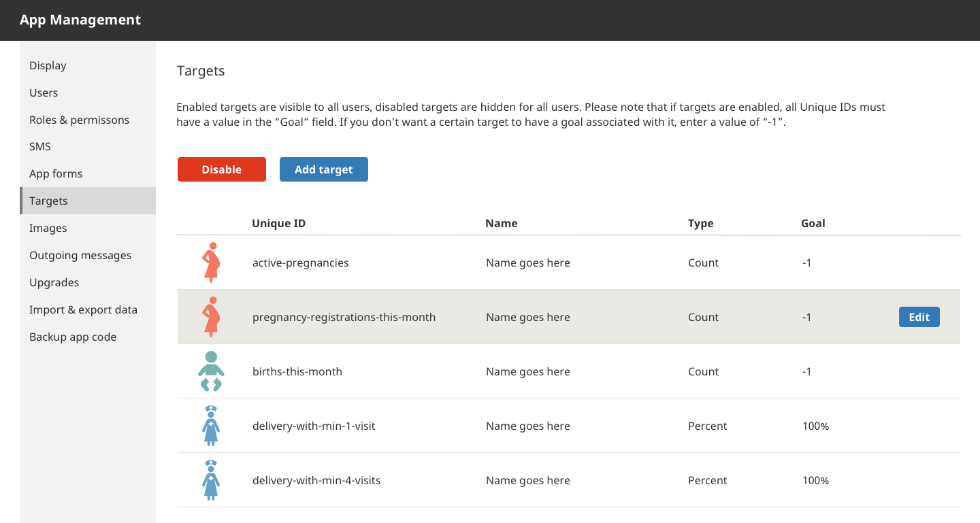
Task: Click the icon beside pregnancy-registrations-this-month
Action: click(211, 317)
